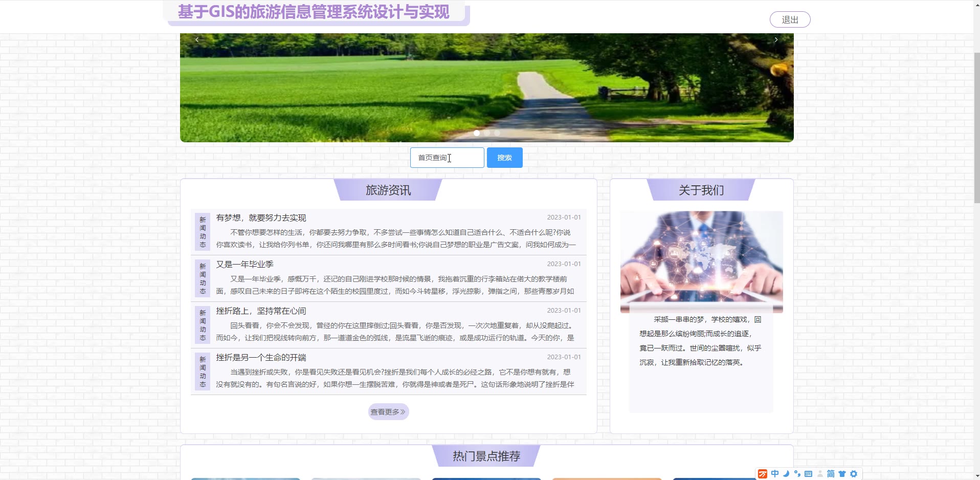The width and height of the screenshot is (980, 480).
Task: Go to next carousel slide arrow
Action: (776, 39)
